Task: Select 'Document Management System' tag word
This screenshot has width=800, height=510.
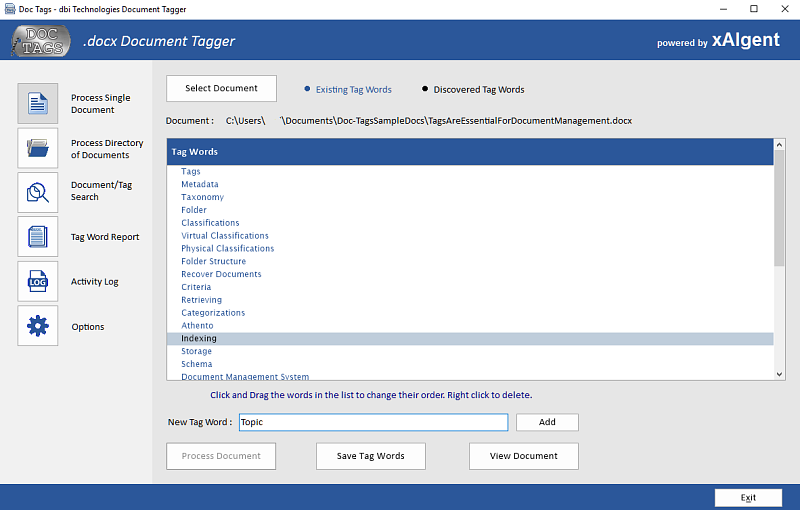Action: coord(245,376)
